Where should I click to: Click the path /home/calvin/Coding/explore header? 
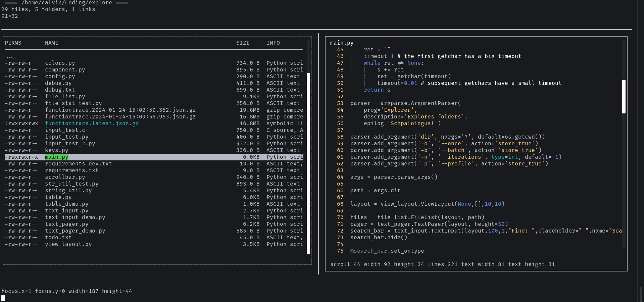pos(66,3)
